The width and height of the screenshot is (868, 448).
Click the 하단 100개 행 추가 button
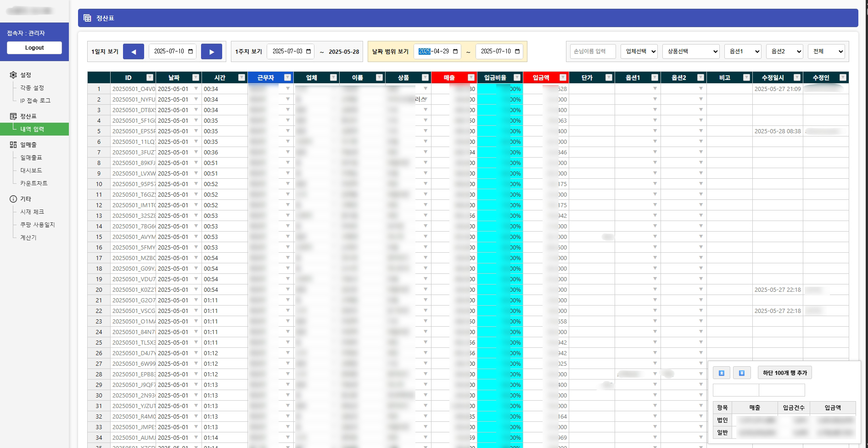pyautogui.click(x=786, y=373)
